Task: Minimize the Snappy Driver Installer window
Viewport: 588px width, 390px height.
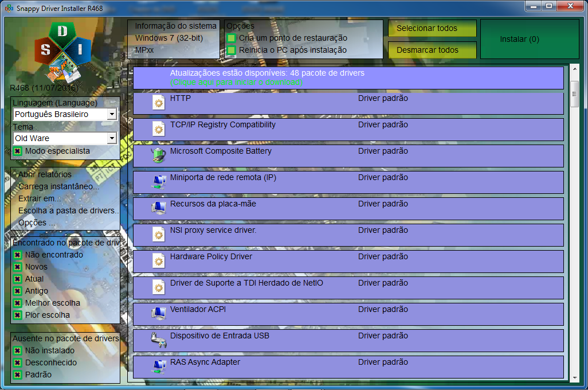Action: point(533,6)
